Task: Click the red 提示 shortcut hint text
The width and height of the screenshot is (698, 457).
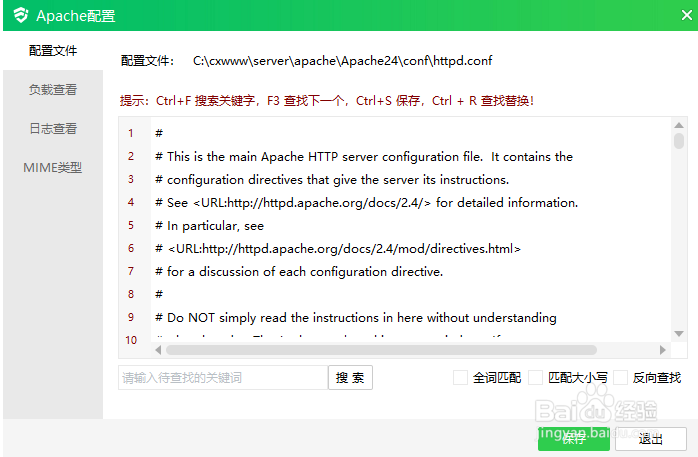Action: click(x=327, y=101)
